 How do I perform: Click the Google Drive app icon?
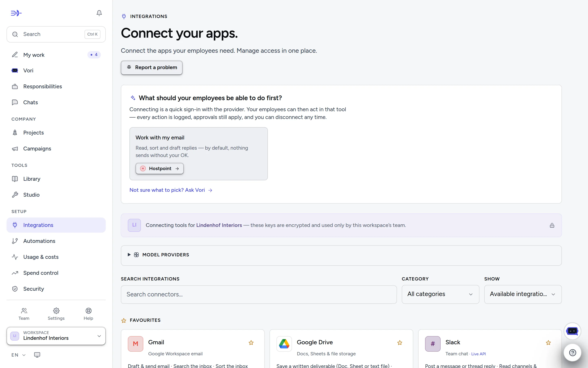[284, 344]
